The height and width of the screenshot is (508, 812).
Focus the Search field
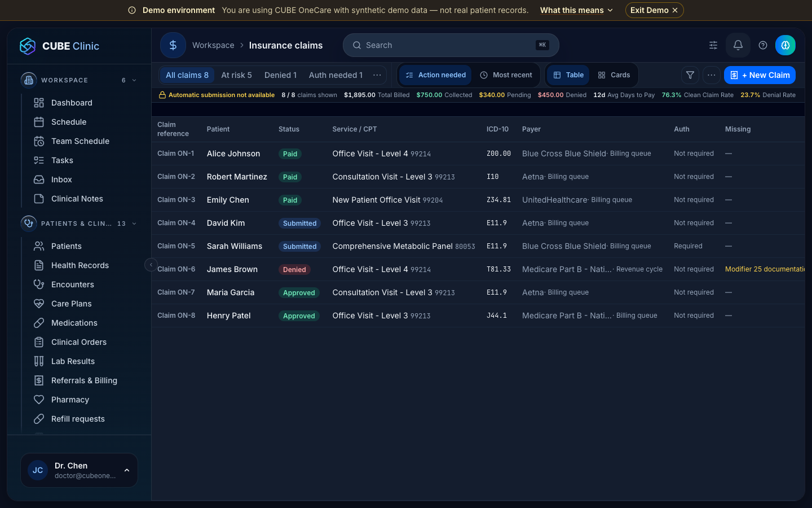coord(451,45)
